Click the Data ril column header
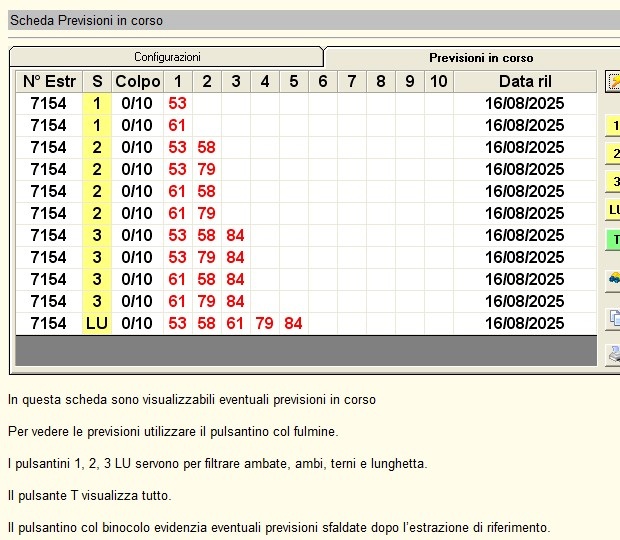Viewport: 620px width, 540px height. (x=524, y=82)
